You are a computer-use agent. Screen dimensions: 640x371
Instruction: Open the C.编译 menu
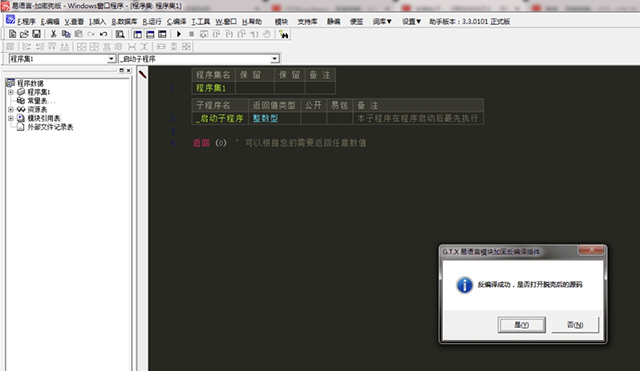(x=177, y=22)
